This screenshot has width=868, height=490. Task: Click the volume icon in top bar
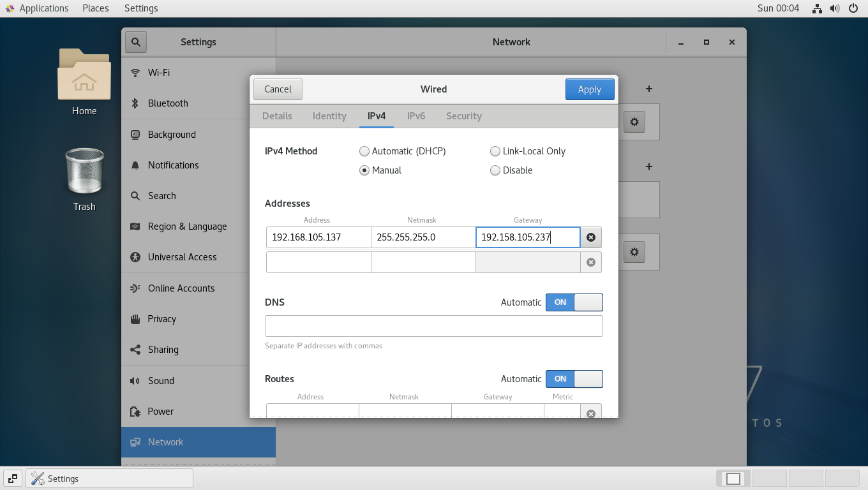click(x=835, y=8)
